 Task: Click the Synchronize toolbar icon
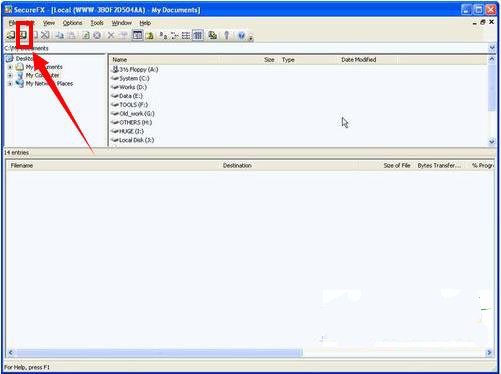point(212,35)
